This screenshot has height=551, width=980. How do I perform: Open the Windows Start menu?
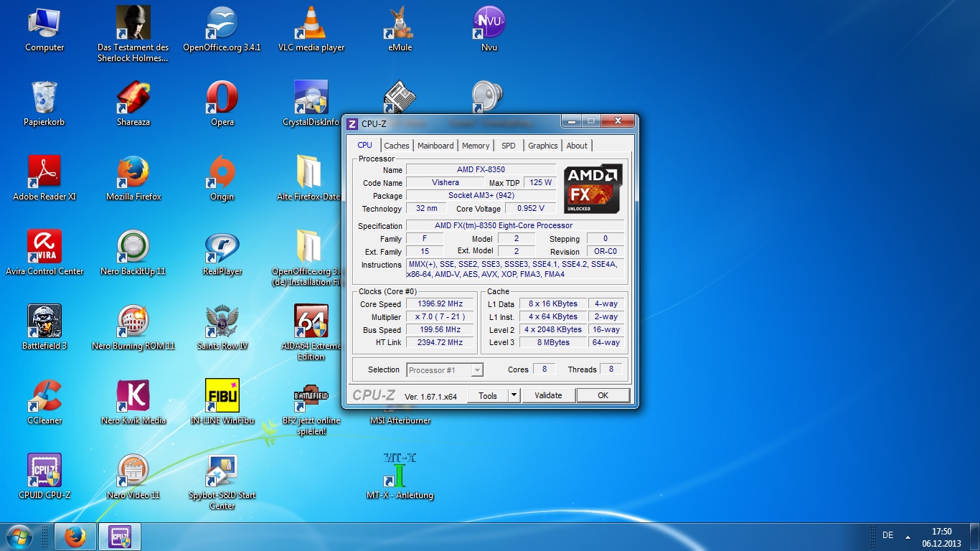pos(19,537)
